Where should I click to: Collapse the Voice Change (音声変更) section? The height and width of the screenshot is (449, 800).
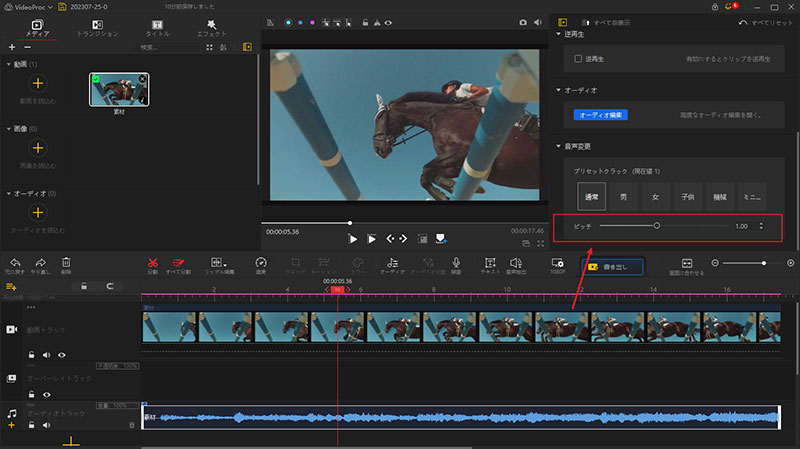point(558,146)
